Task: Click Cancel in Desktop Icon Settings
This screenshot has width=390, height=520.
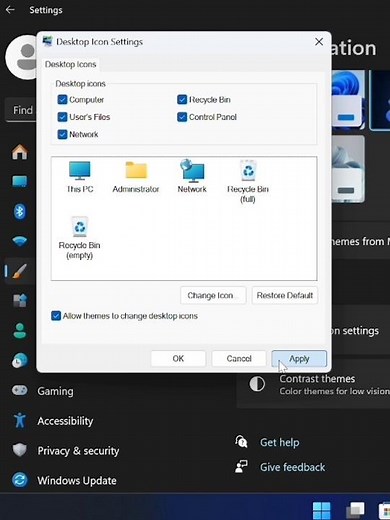Action: point(239,358)
